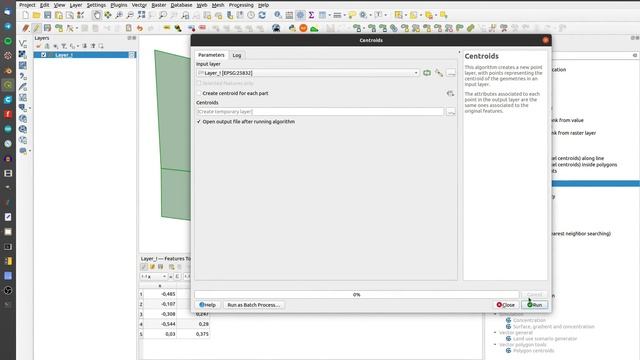640x360 pixels.
Task: Switch to the Log tab
Action: click(x=237, y=55)
